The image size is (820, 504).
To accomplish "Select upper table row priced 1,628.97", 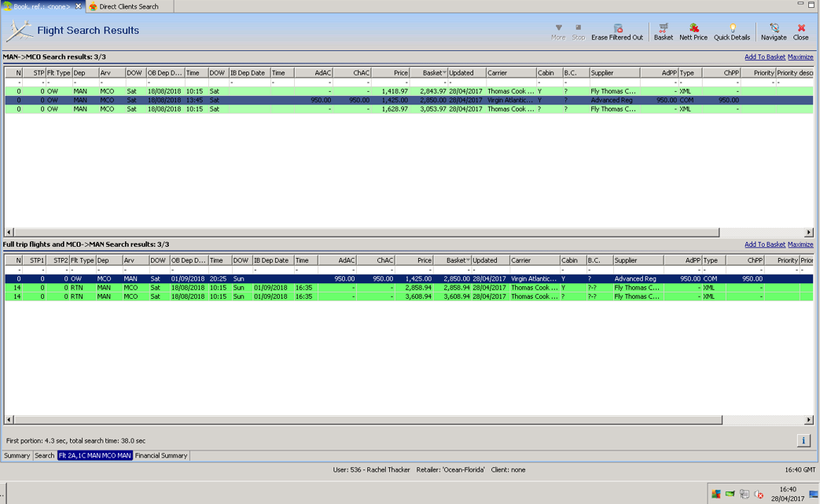I will pyautogui.click(x=409, y=109).
